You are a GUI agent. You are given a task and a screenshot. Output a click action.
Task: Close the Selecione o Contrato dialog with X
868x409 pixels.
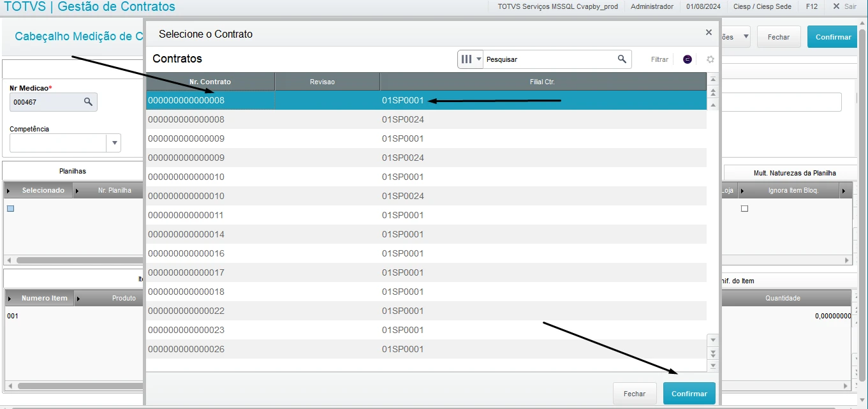709,33
